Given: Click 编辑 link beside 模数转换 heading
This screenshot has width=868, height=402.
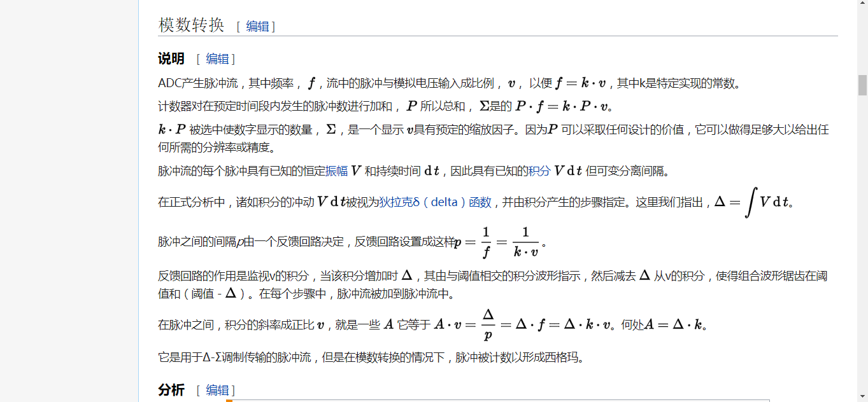Looking at the screenshot, I should pyautogui.click(x=257, y=27).
